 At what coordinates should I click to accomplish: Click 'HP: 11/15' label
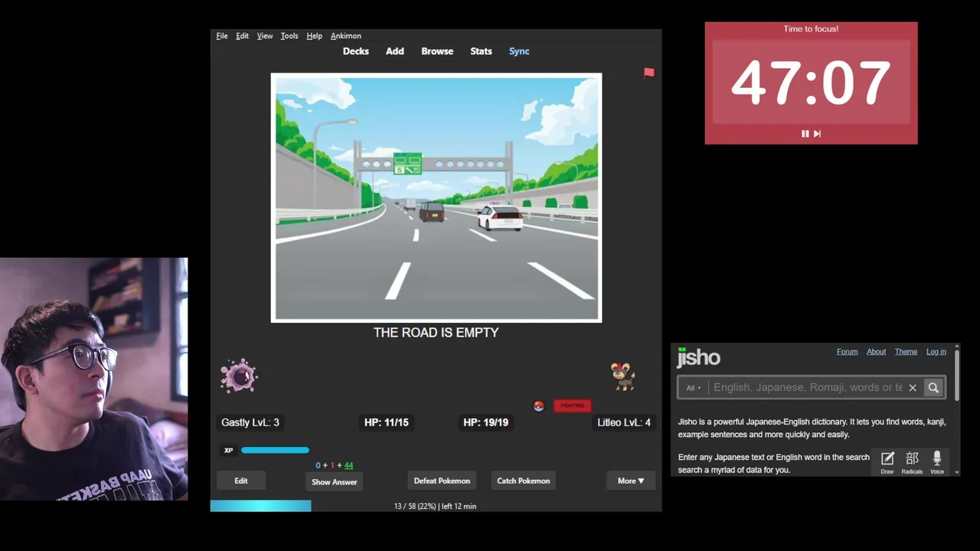(387, 422)
